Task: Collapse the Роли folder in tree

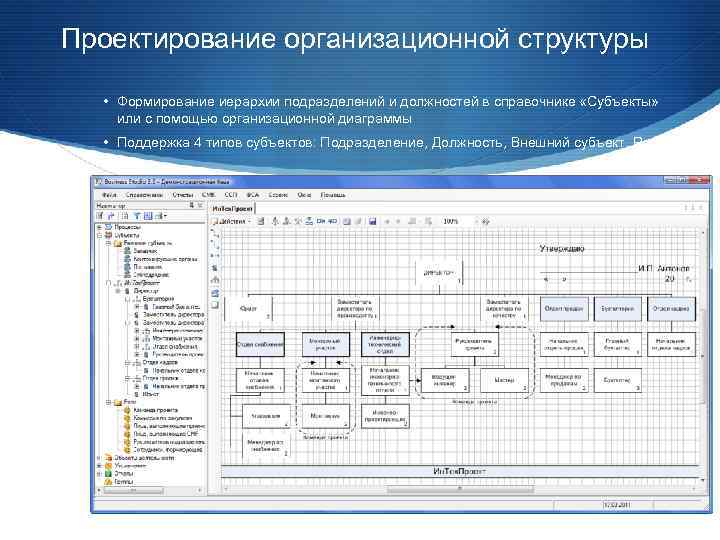Action: click(x=109, y=402)
